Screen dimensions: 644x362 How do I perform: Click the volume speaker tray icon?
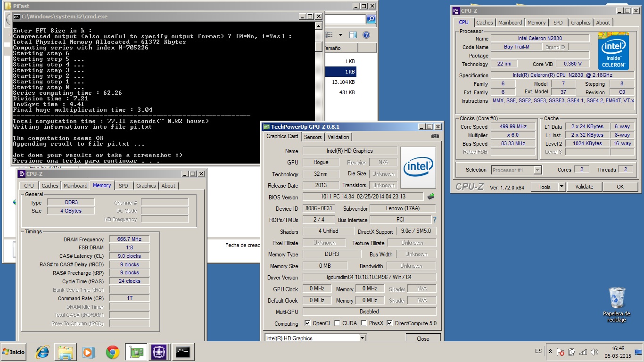coord(594,352)
